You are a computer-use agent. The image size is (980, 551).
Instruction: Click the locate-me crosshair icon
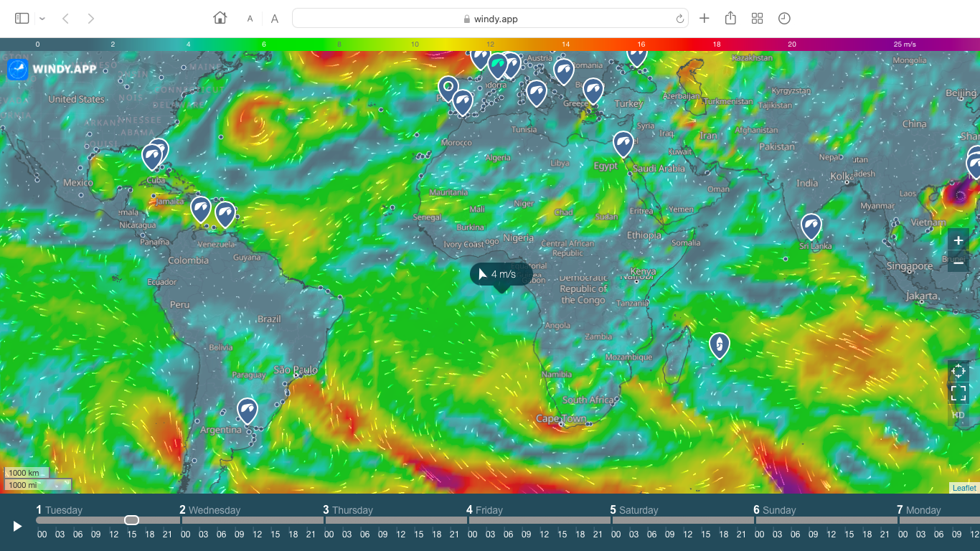958,371
